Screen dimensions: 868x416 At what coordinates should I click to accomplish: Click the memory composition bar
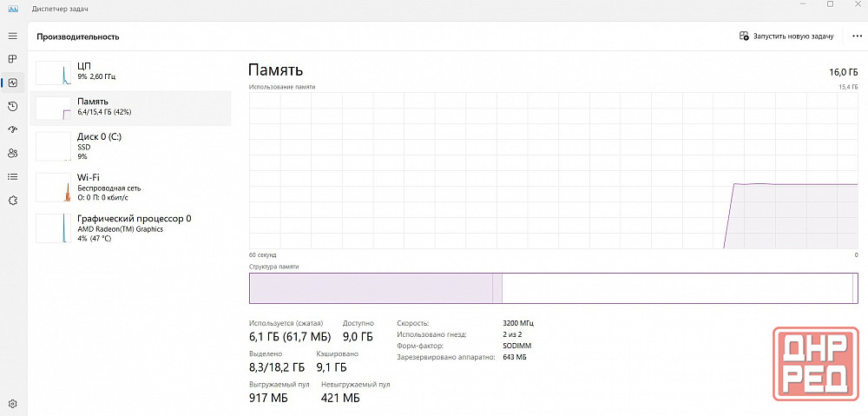click(553, 287)
